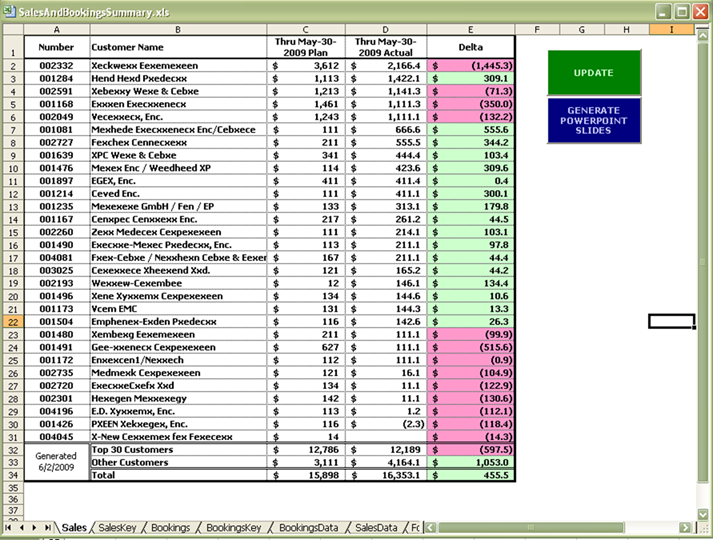Select highlighted column I header
Image resolution: width=713 pixels, height=540 pixels.
click(x=672, y=30)
